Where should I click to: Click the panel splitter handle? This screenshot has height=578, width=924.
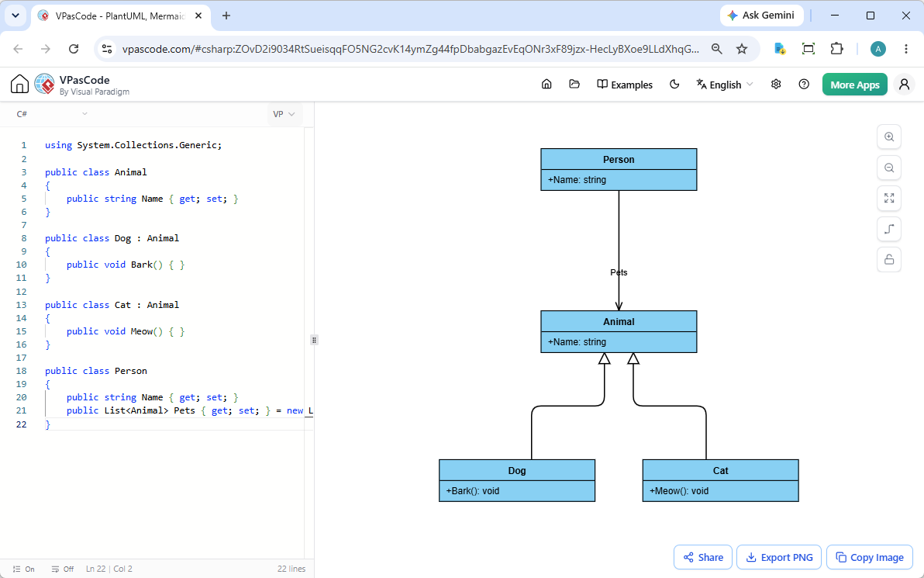point(314,340)
